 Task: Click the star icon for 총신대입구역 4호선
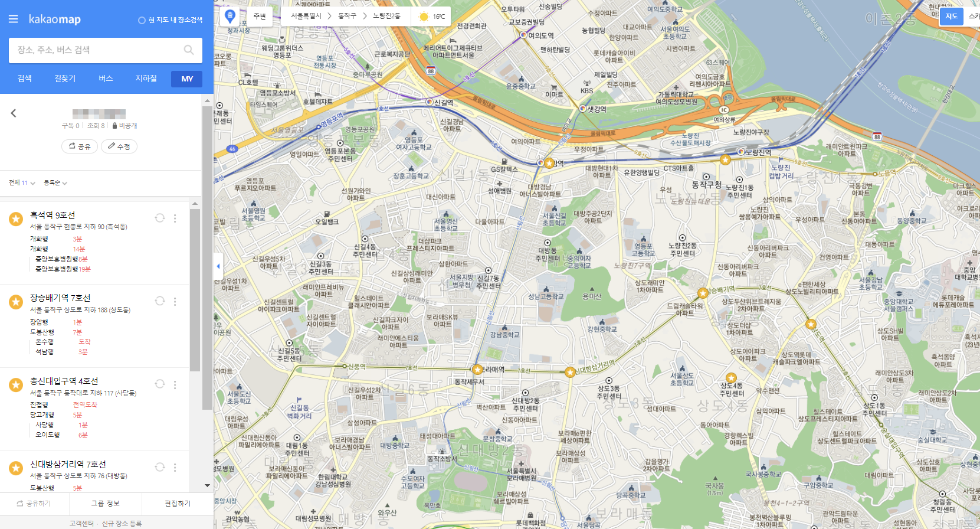click(x=16, y=385)
